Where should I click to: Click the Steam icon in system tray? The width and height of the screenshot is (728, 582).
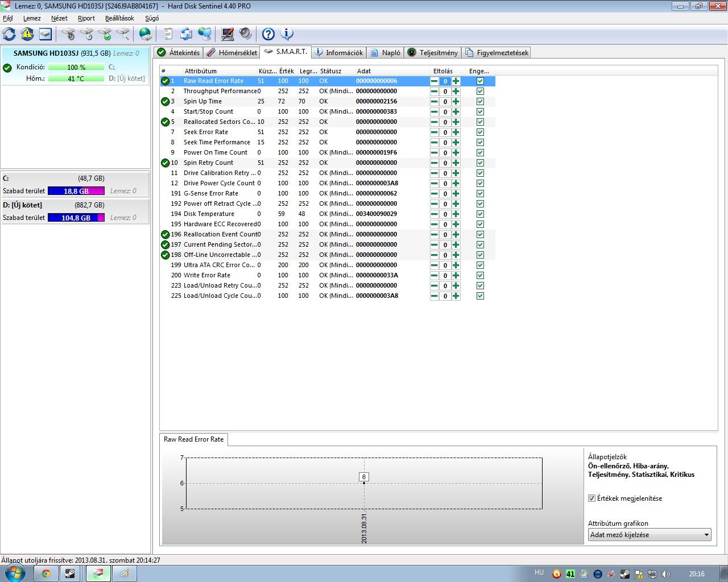click(x=624, y=574)
